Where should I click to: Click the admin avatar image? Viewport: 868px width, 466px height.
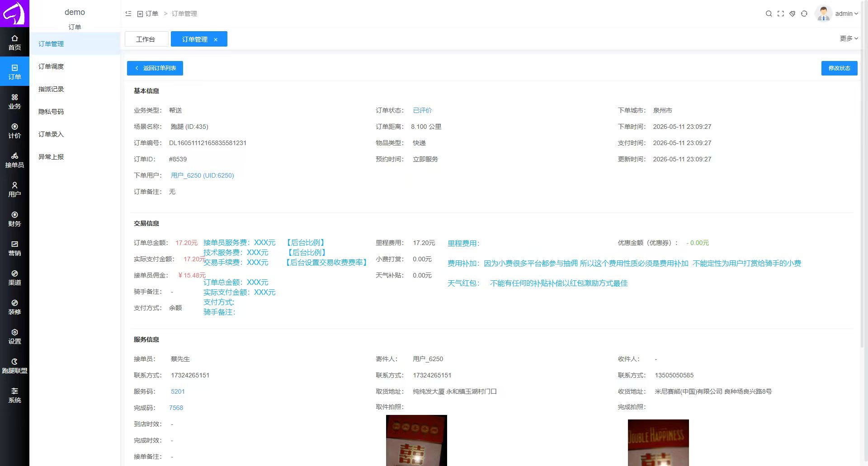[x=823, y=14]
